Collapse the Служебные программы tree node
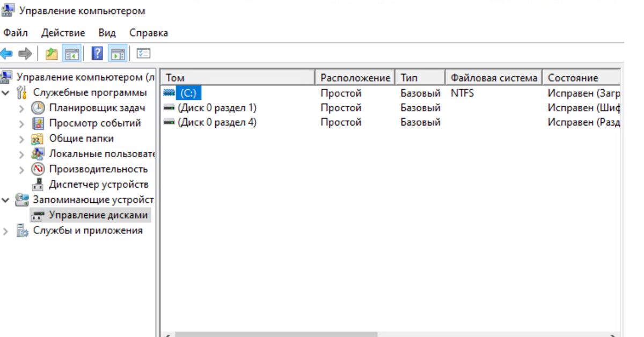 click(x=5, y=93)
